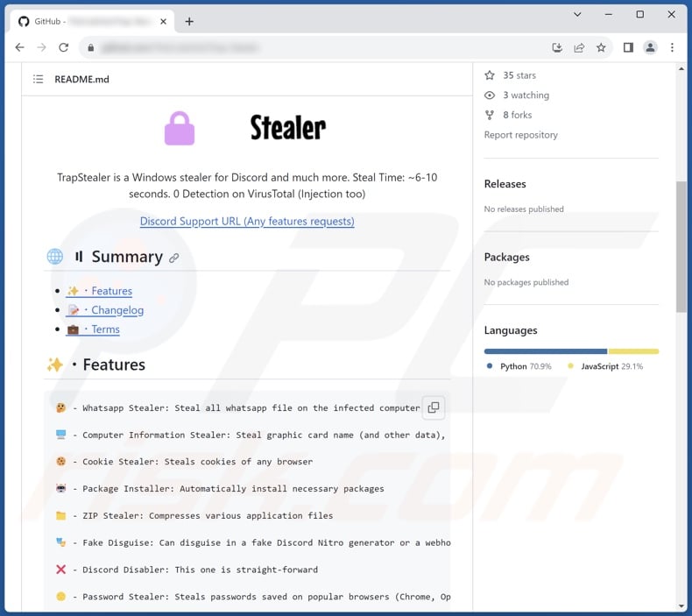The image size is (692, 616).
Task: Open the Packages section heading
Action: click(x=506, y=258)
